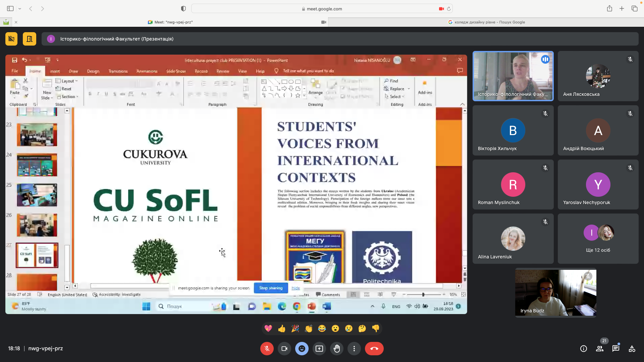
Task: Click the Chrome icon in shared taskbar
Action: tap(297, 306)
